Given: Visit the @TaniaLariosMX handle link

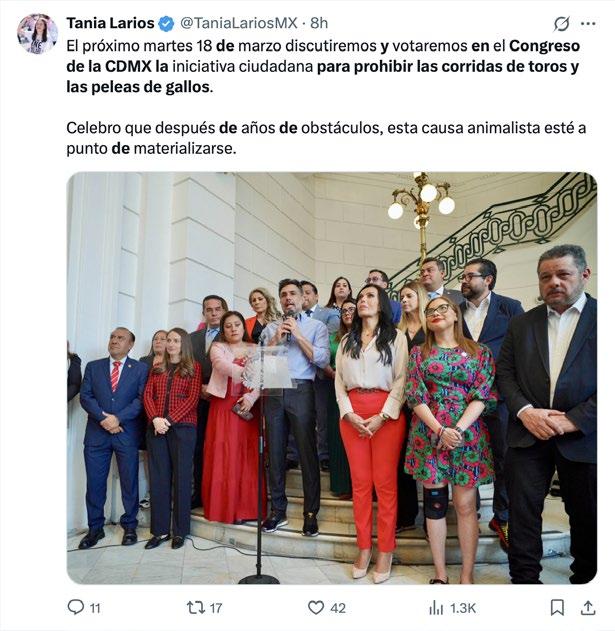Looking at the screenshot, I should click(238, 23).
